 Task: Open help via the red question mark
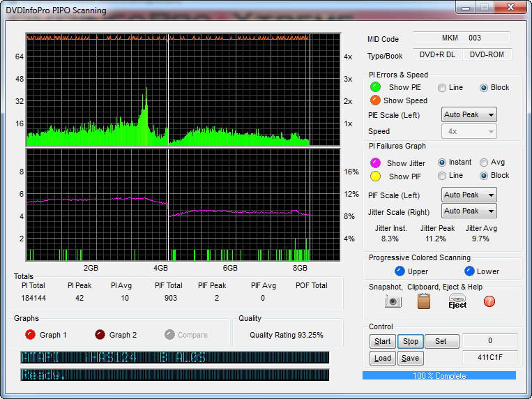point(489,301)
